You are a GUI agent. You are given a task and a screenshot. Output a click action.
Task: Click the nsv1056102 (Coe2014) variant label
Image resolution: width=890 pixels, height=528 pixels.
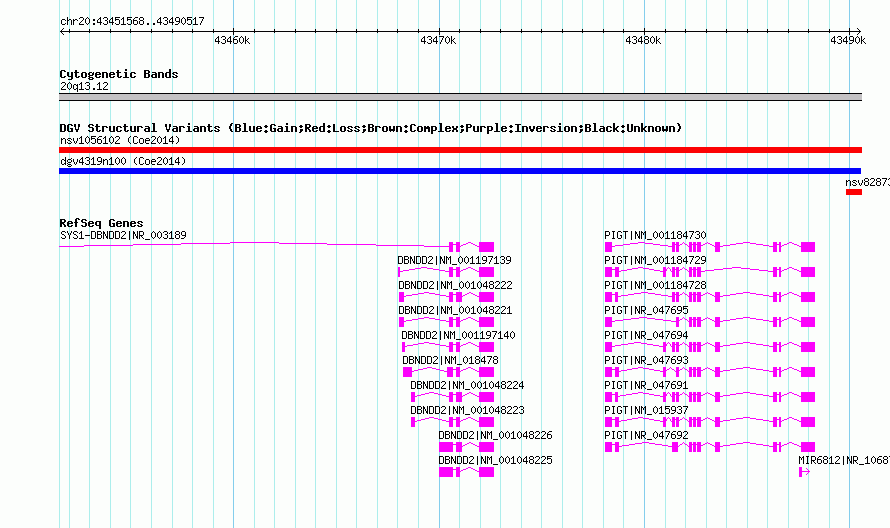(x=120, y=140)
